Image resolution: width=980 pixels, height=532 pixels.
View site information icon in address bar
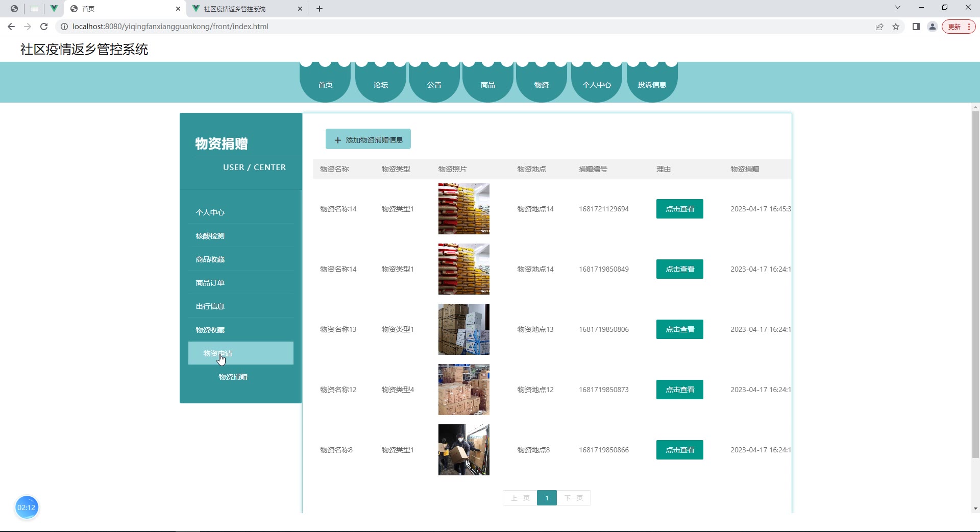pos(64,27)
